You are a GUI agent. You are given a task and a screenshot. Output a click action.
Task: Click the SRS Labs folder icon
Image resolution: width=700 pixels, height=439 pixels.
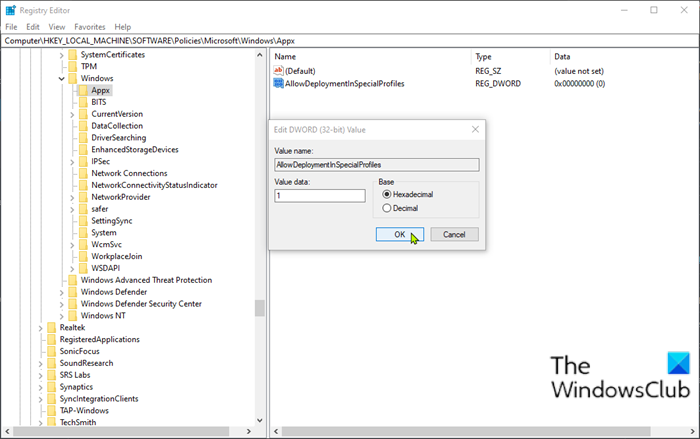coord(52,375)
